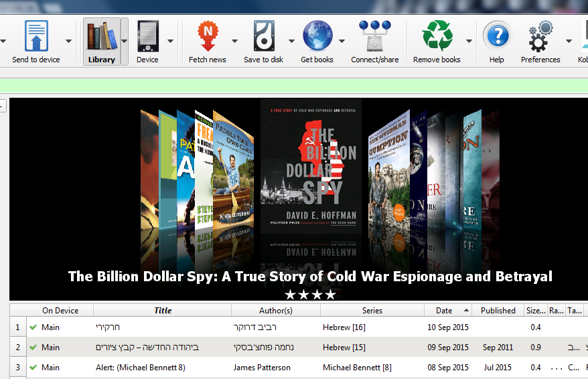This screenshot has width=588, height=379.
Task: Expand the Preferences dropdown arrow
Action: coord(569,41)
